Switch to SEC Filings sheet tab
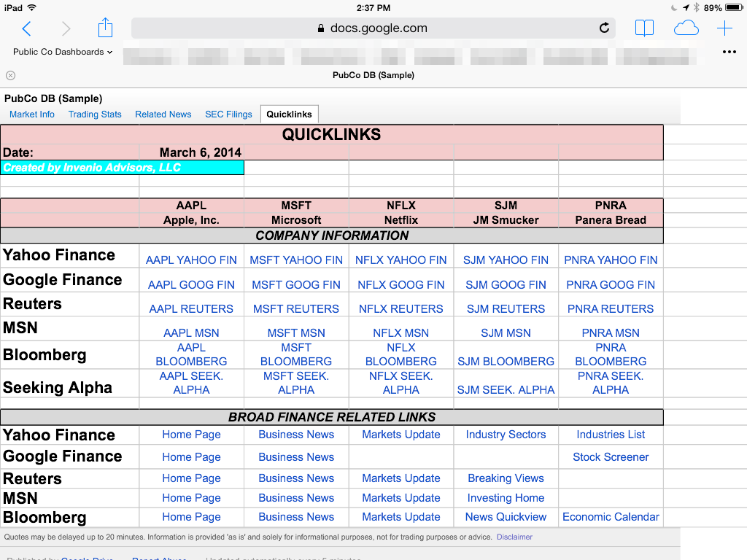The width and height of the screenshot is (747, 560). coord(228,114)
